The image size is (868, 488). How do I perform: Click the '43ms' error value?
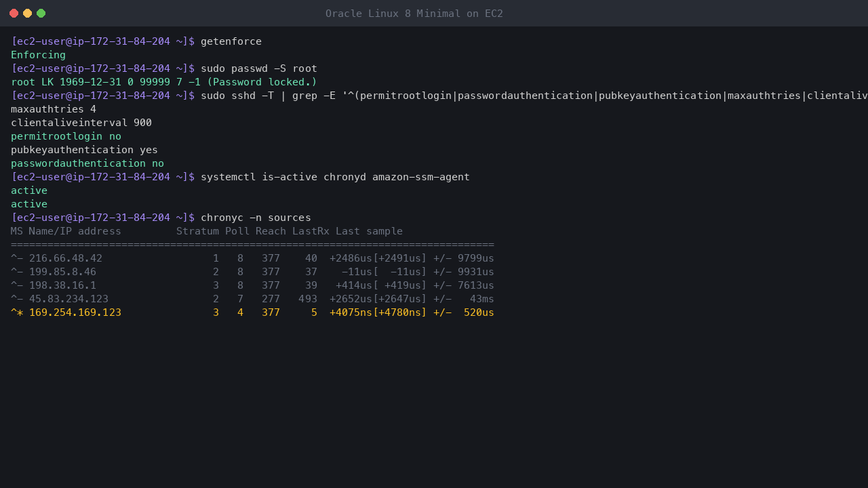(x=482, y=299)
